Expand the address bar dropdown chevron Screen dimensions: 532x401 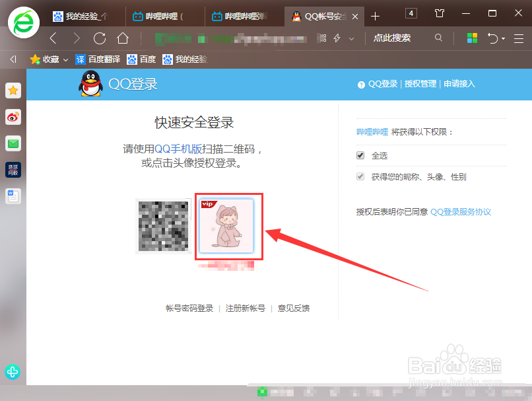352,39
